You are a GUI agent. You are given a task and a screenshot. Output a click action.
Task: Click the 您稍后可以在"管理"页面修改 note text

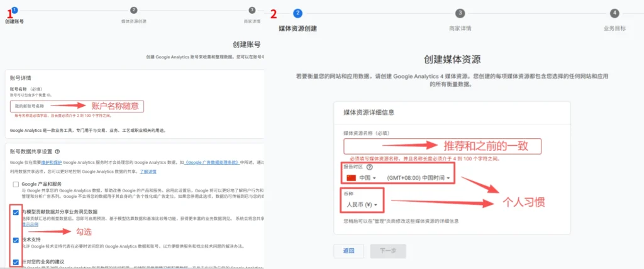401,221
